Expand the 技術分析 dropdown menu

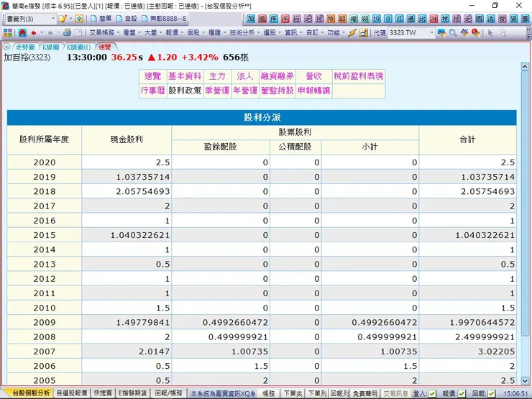click(244, 33)
